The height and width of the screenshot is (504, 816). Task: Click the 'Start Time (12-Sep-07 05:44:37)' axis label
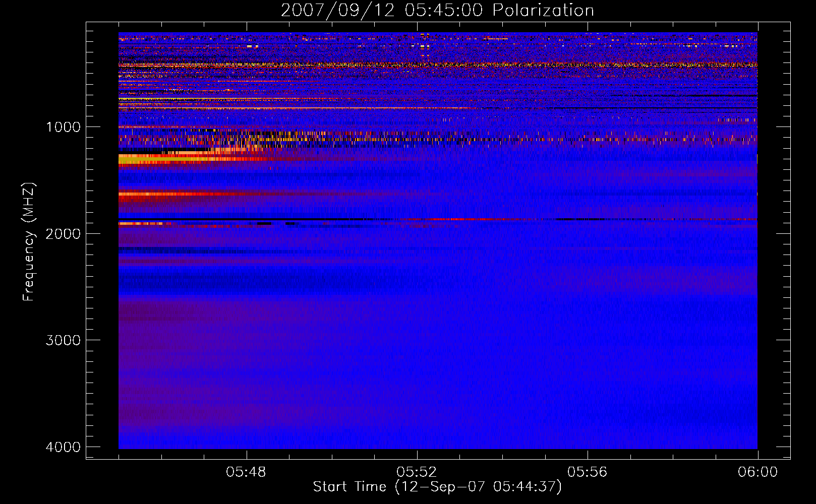(x=437, y=487)
